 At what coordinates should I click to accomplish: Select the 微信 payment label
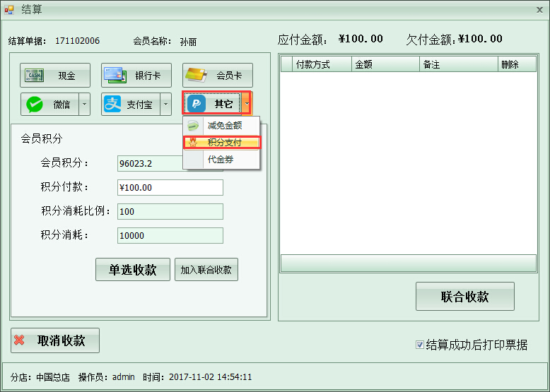62,105
